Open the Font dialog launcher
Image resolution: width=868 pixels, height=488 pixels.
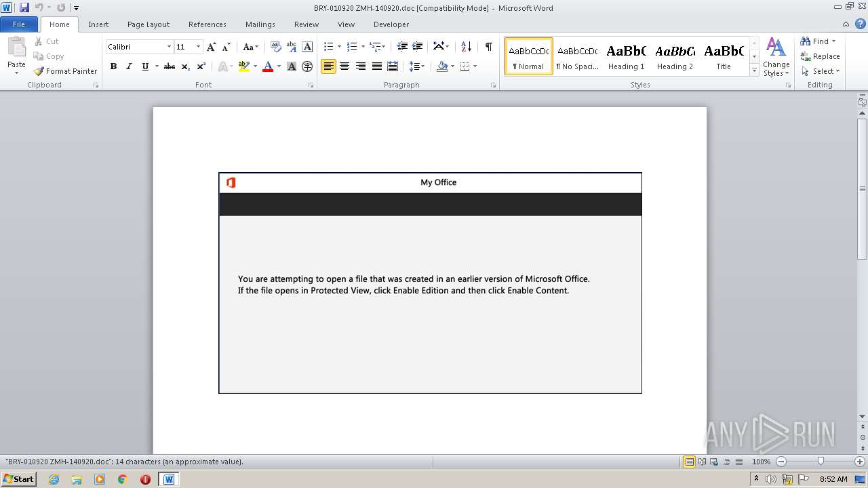click(x=311, y=85)
